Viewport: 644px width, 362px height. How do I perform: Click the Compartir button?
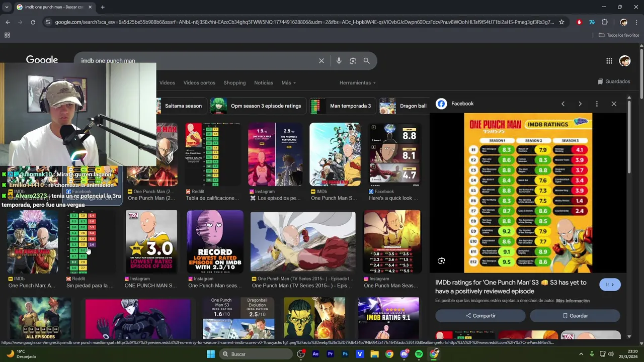coord(480,316)
